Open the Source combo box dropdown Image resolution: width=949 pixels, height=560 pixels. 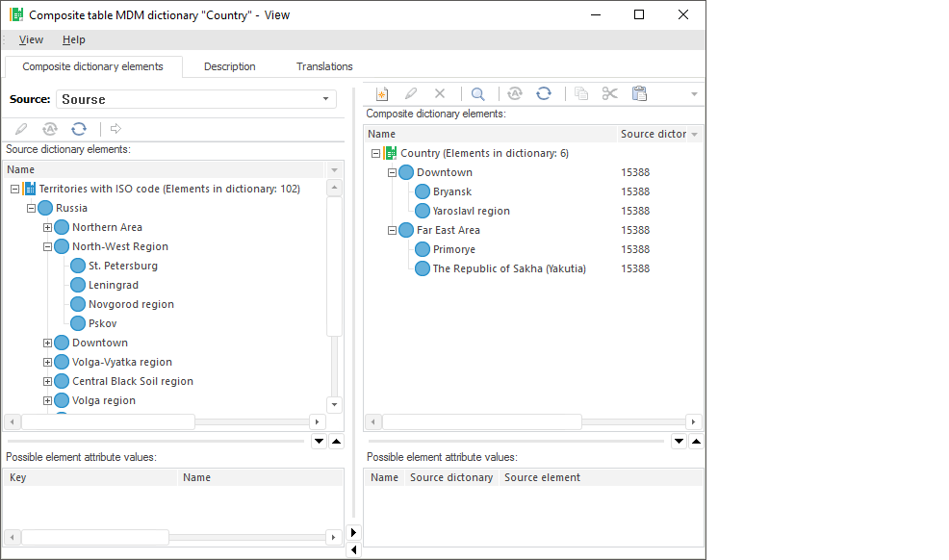coord(325,98)
